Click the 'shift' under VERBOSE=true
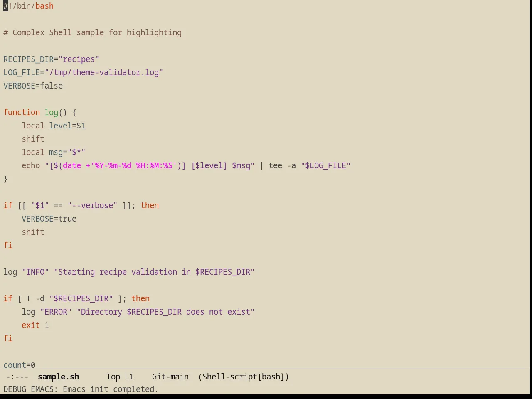 coord(33,232)
